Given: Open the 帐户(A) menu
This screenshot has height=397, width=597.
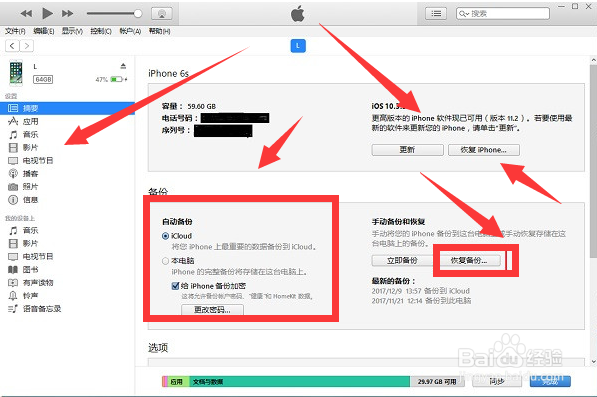Looking at the screenshot, I should coord(130,31).
